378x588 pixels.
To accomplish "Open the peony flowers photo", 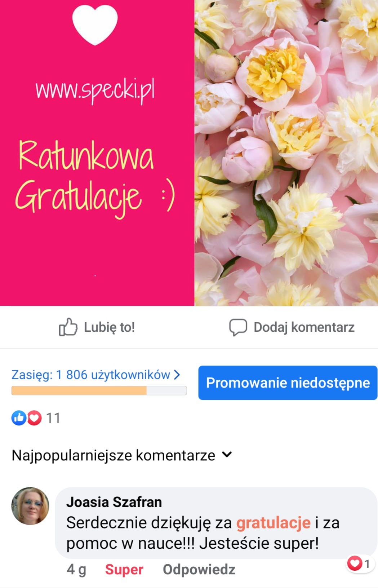I will [286, 153].
